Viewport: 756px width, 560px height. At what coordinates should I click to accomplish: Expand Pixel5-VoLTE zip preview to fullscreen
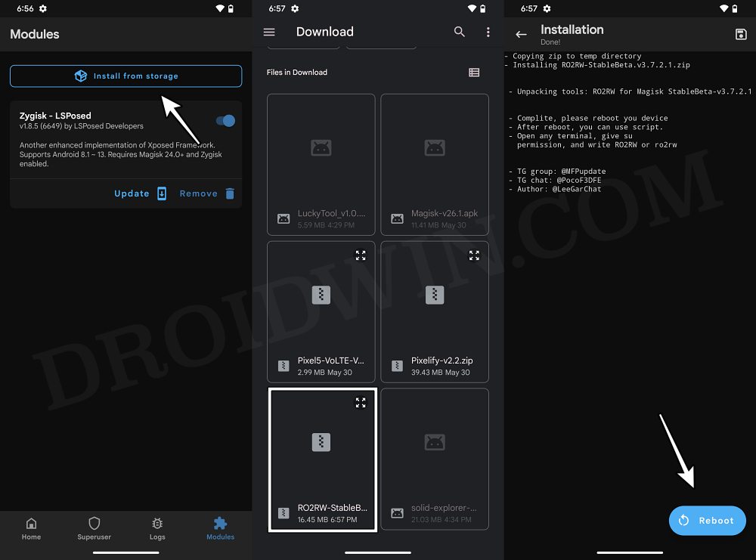361,255
